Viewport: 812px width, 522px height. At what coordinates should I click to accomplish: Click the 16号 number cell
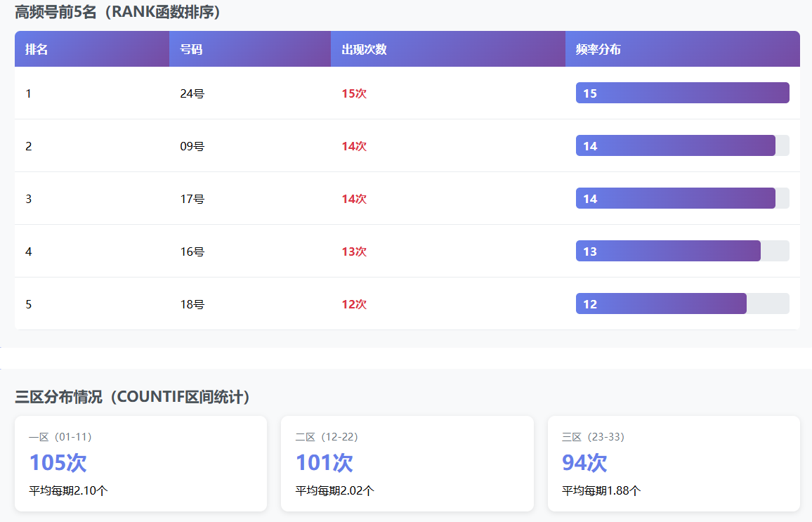tap(192, 252)
